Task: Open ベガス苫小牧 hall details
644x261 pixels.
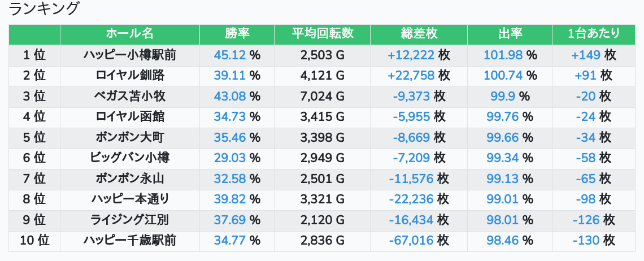Action: click(x=129, y=96)
